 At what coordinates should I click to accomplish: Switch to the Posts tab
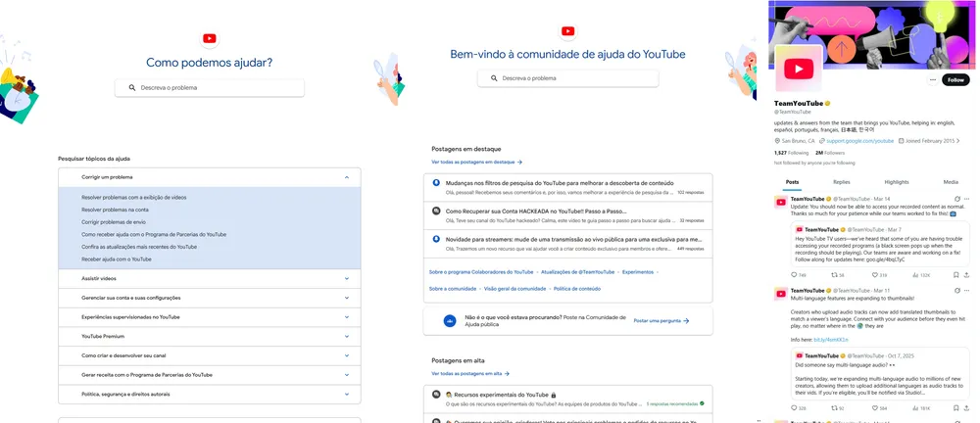793,182
